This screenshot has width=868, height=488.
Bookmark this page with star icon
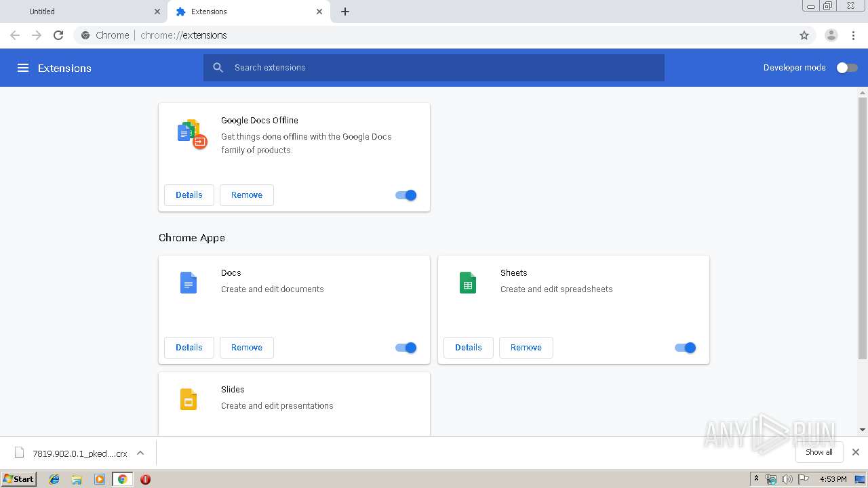point(804,35)
